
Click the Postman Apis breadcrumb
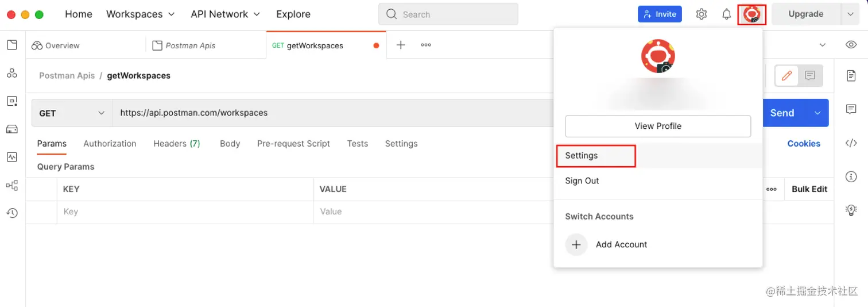tap(67, 75)
